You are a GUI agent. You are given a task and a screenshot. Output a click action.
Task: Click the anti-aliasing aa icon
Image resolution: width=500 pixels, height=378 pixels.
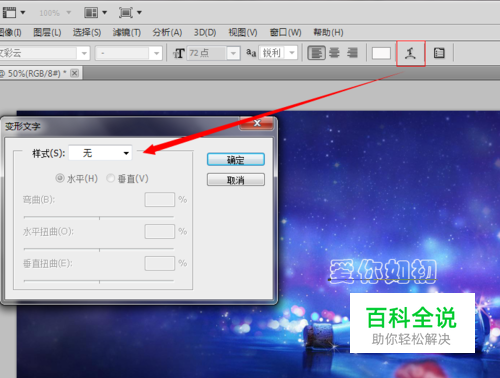(x=251, y=53)
